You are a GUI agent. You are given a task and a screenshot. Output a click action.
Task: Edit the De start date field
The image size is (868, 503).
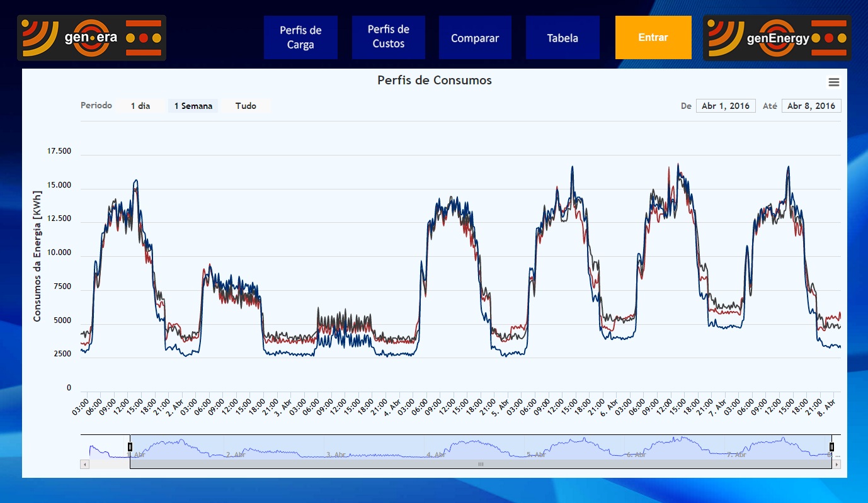[x=726, y=106]
